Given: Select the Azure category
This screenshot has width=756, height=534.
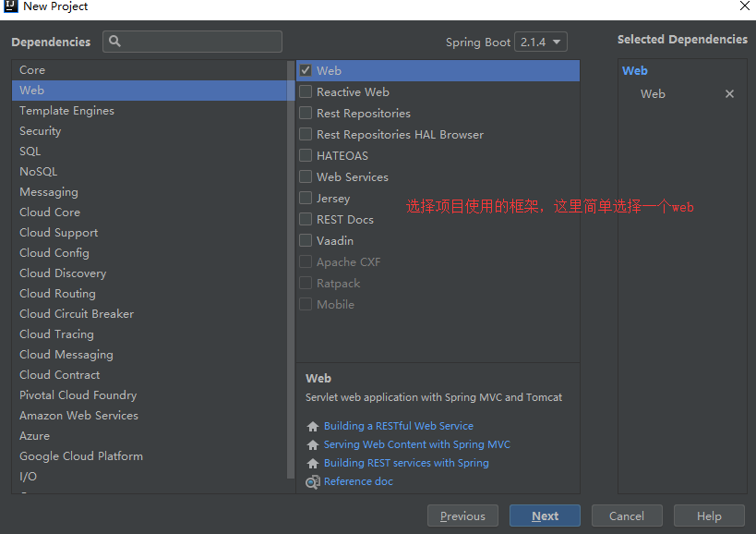Looking at the screenshot, I should pyautogui.click(x=150, y=435).
